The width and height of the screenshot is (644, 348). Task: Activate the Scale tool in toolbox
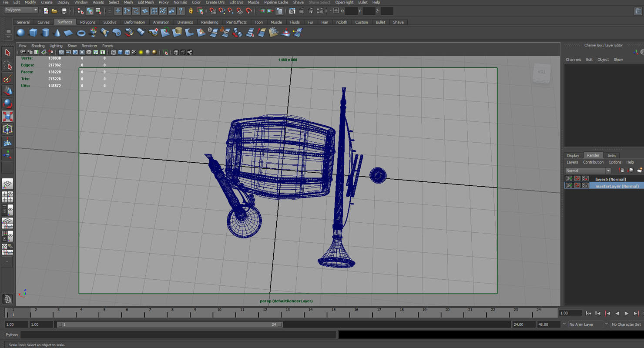(7, 117)
